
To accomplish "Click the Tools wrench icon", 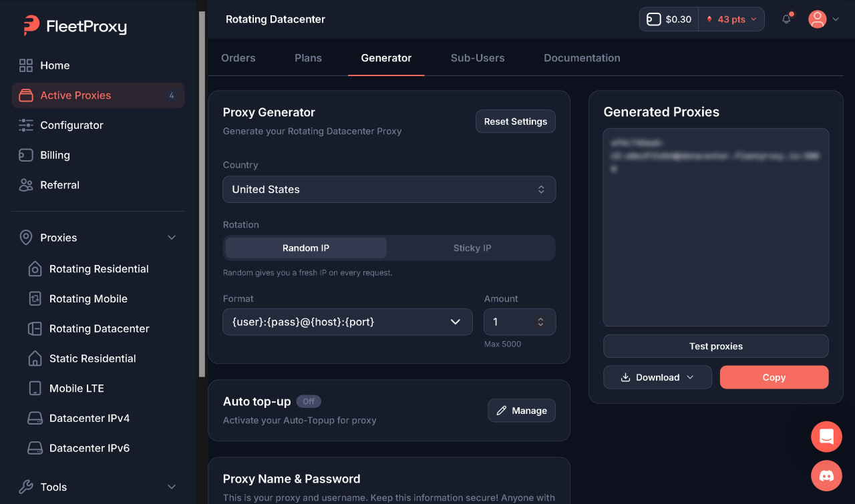I will point(26,487).
